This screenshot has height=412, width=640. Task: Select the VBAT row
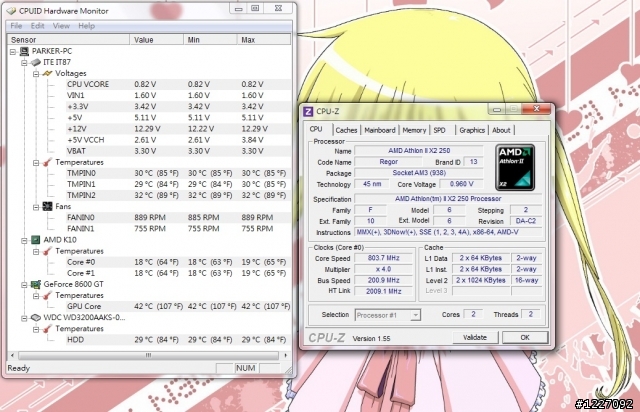point(179,151)
